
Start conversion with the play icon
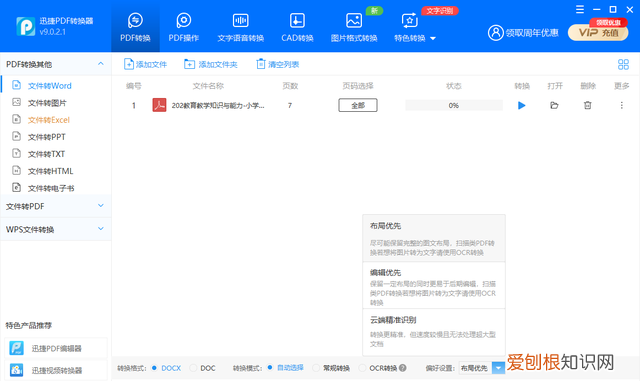pos(522,105)
